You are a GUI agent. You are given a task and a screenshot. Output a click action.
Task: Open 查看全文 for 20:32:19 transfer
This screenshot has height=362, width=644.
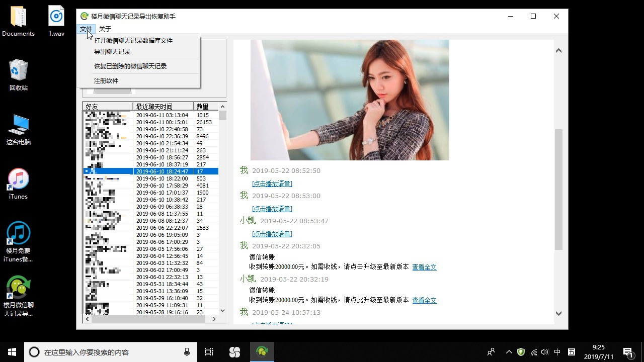click(425, 300)
